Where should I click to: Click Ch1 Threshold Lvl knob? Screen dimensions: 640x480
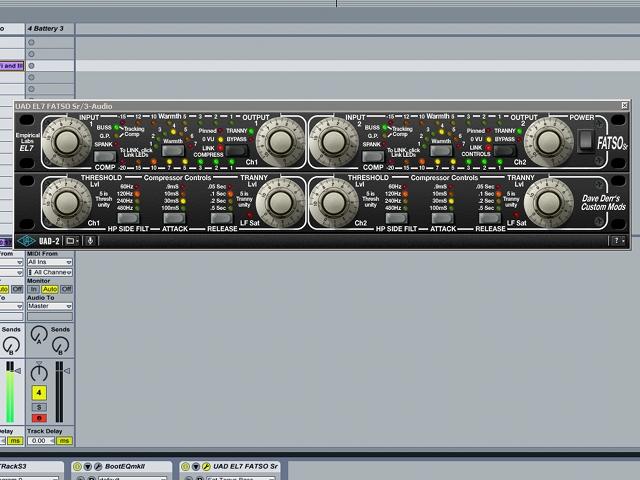coord(67,203)
